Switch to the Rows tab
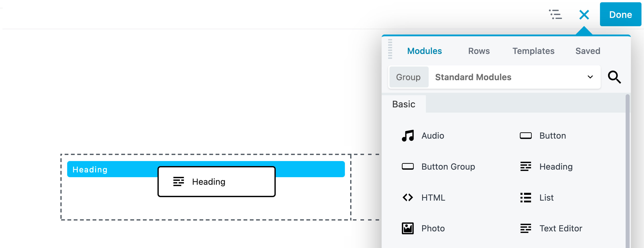Viewport: 644px width, 248px height. coord(479,51)
